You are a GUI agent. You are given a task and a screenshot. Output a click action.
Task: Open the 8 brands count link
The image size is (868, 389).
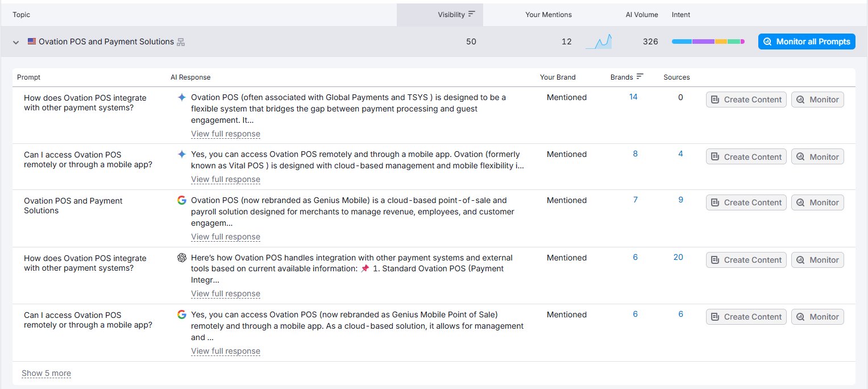point(636,154)
